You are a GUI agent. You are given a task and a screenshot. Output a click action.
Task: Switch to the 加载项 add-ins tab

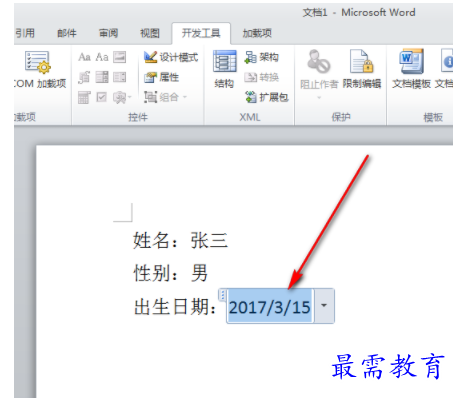(257, 33)
